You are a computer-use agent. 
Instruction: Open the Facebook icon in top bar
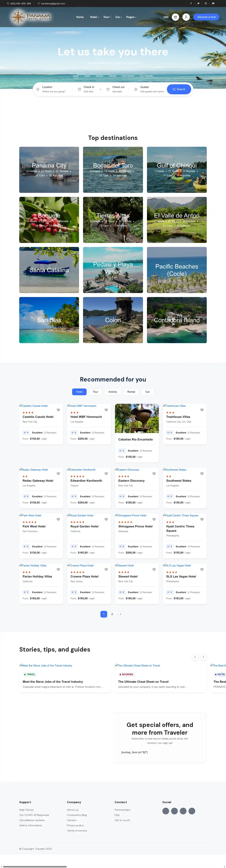[x=191, y=3]
